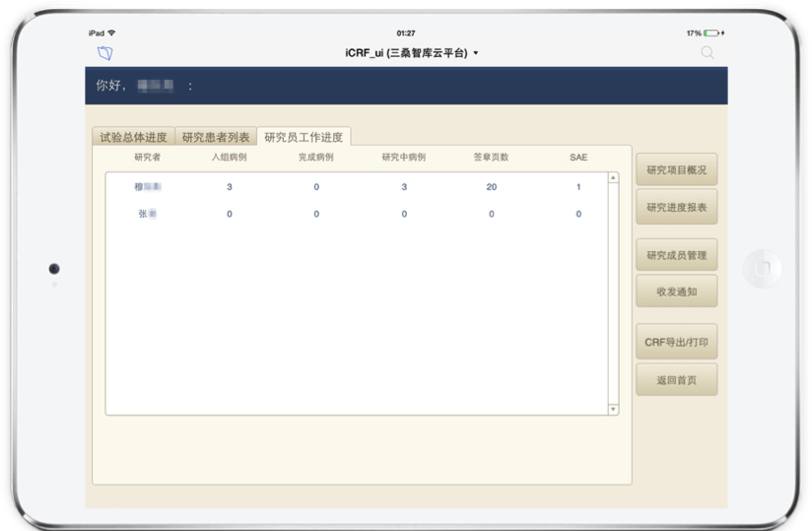Tap the battery icon in status bar
Viewport: 812px width, 531px height.
[x=711, y=33]
